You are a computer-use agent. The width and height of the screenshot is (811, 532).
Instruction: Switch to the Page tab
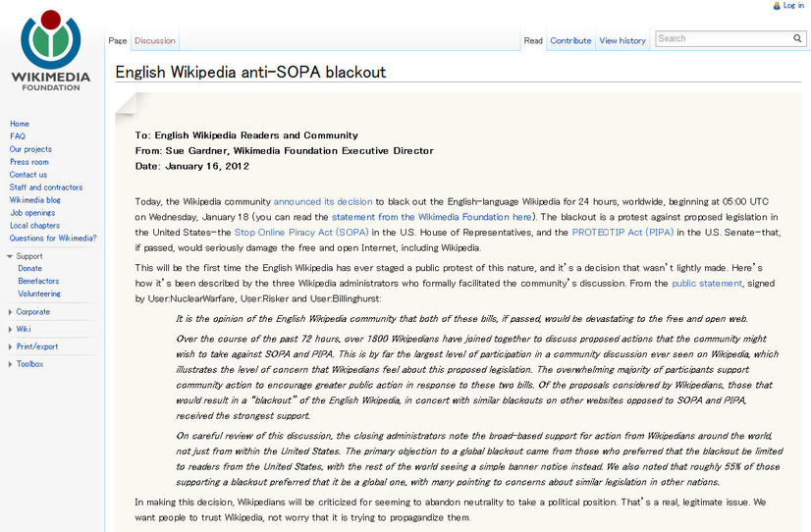click(118, 40)
